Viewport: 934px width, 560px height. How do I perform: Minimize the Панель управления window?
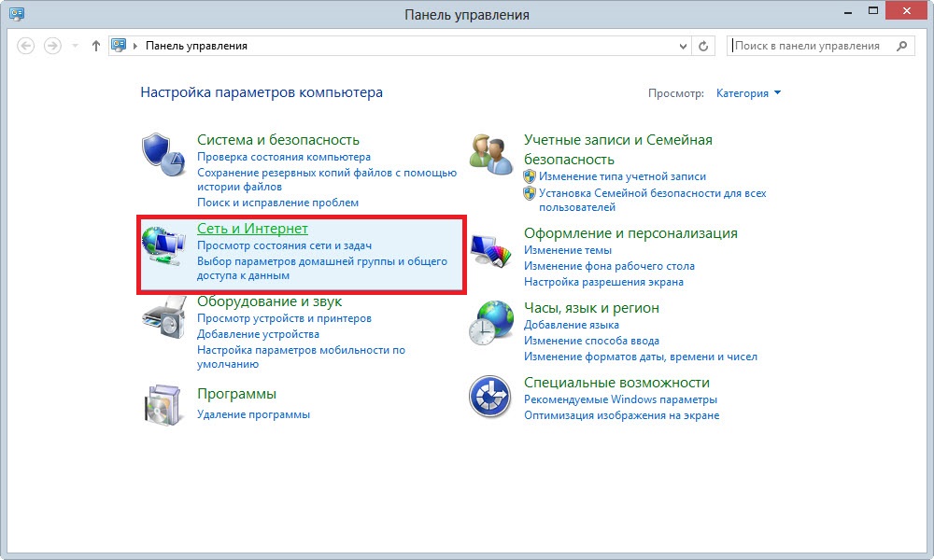tap(848, 10)
